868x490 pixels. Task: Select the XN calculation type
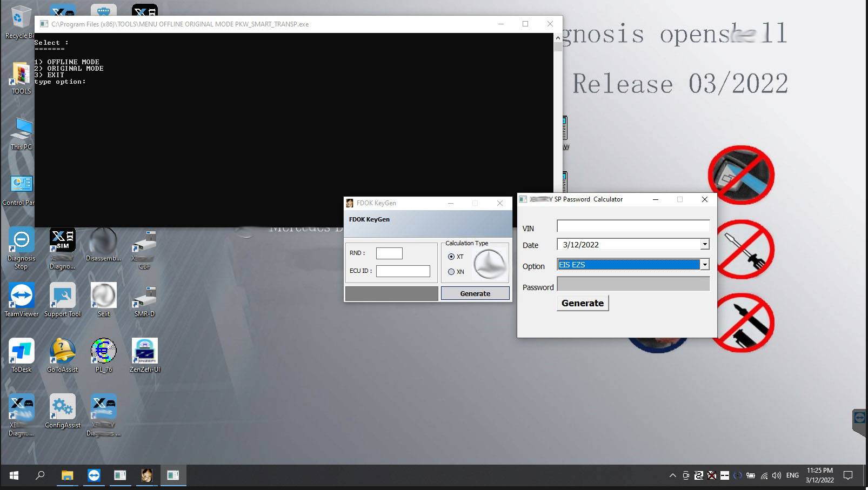pyautogui.click(x=451, y=272)
